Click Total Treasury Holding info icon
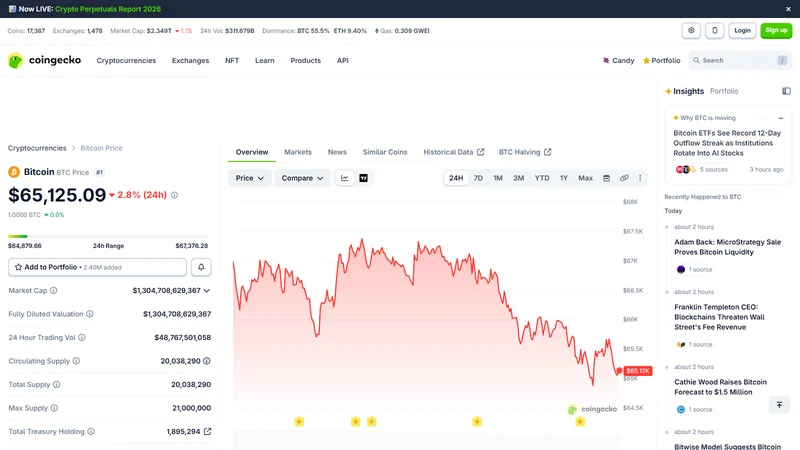800x450 pixels. pos(91,431)
